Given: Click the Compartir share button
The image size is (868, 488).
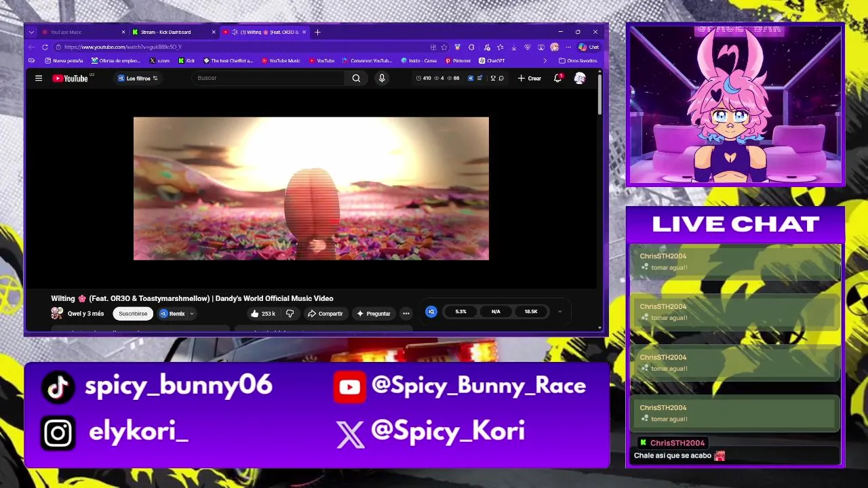Looking at the screenshot, I should click(x=325, y=314).
